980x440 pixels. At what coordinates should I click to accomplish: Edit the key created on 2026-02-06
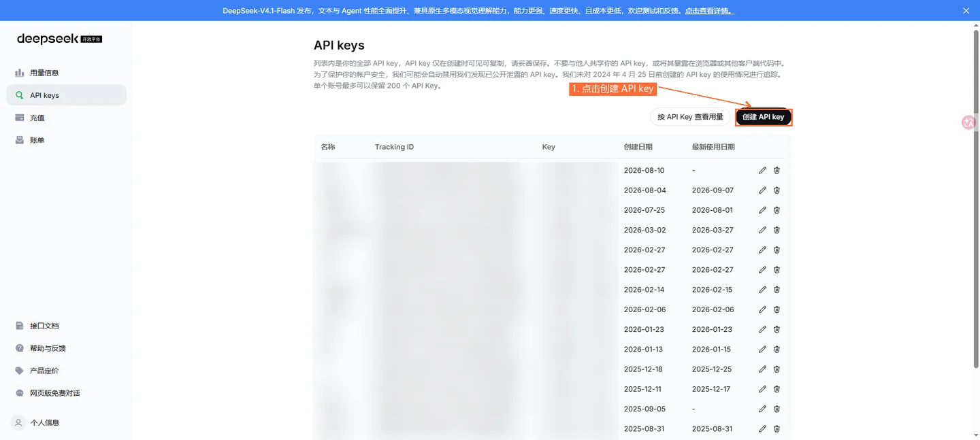(762, 309)
